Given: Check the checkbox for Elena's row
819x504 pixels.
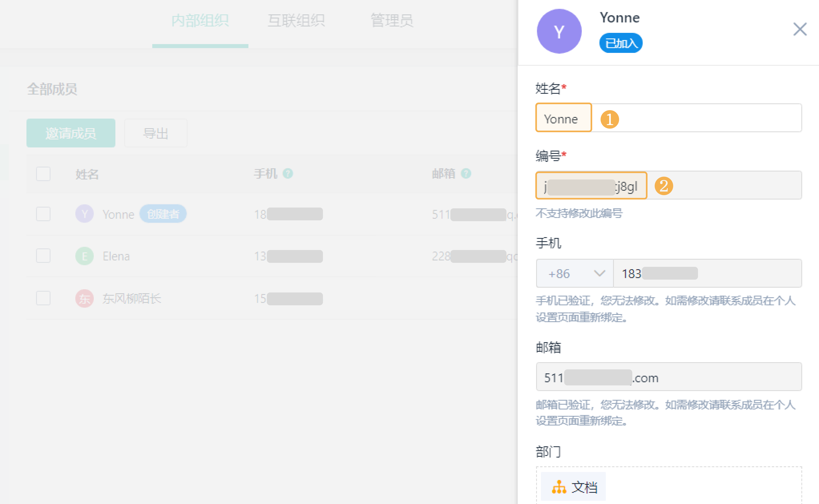Looking at the screenshot, I should 43,256.
